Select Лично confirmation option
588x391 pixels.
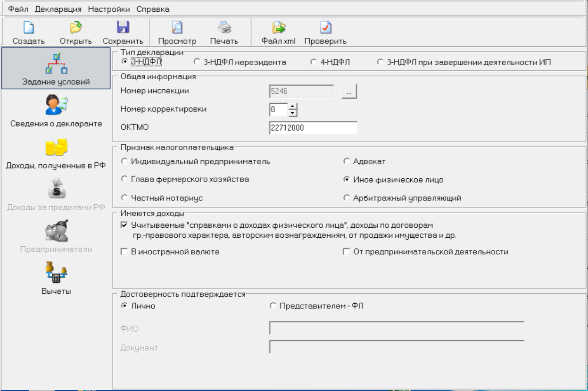[x=124, y=306]
